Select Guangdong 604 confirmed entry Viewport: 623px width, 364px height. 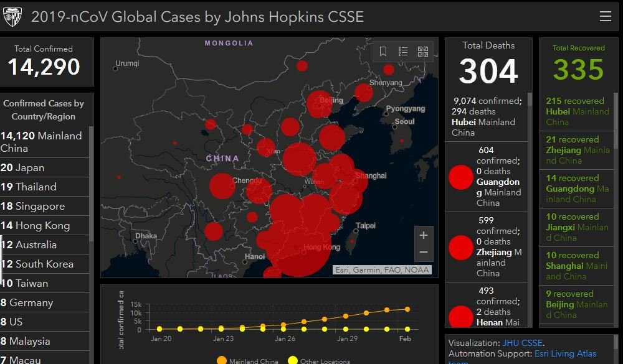coord(487,177)
